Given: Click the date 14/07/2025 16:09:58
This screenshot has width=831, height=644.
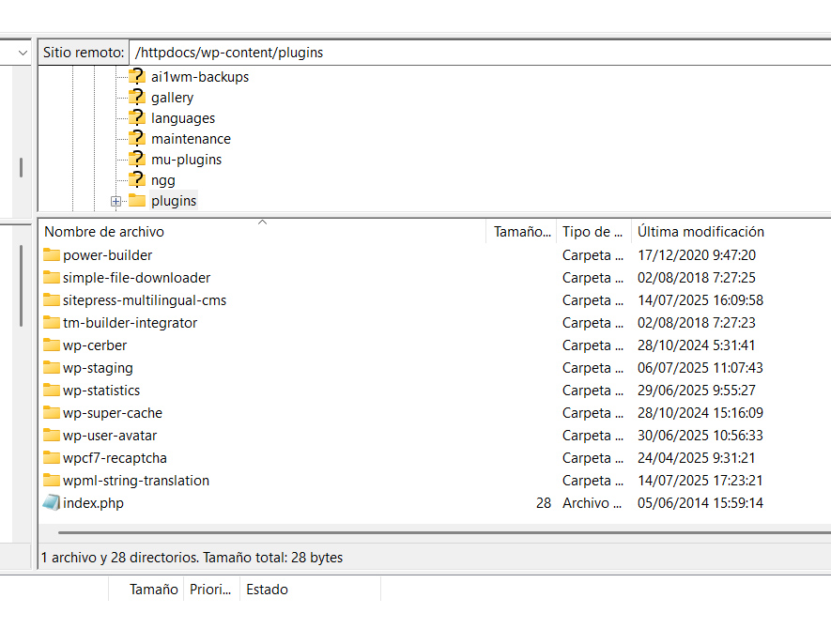Looking at the screenshot, I should pyautogui.click(x=700, y=300).
